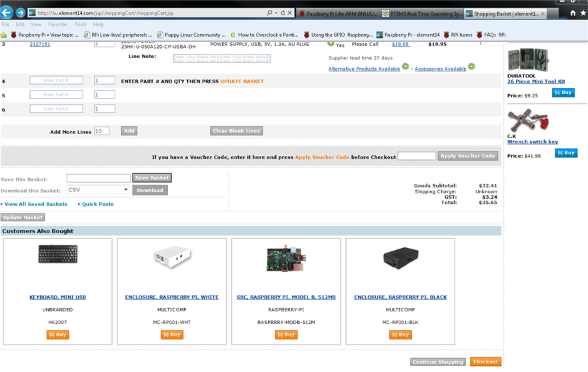Open the Favorites star icon at top right

(x=583, y=13)
